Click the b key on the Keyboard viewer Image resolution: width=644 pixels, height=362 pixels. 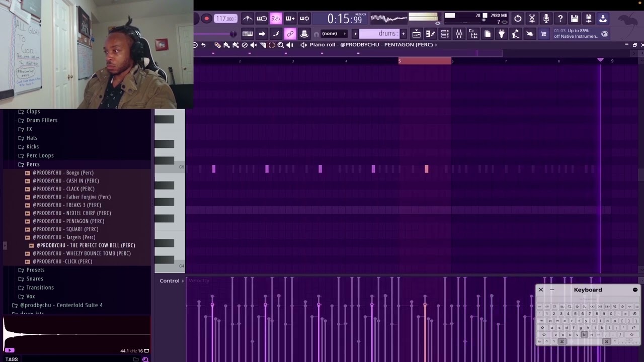point(584,334)
